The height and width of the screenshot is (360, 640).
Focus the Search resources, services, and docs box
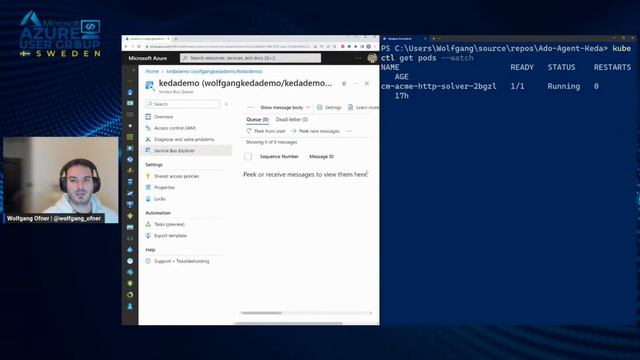(251, 58)
